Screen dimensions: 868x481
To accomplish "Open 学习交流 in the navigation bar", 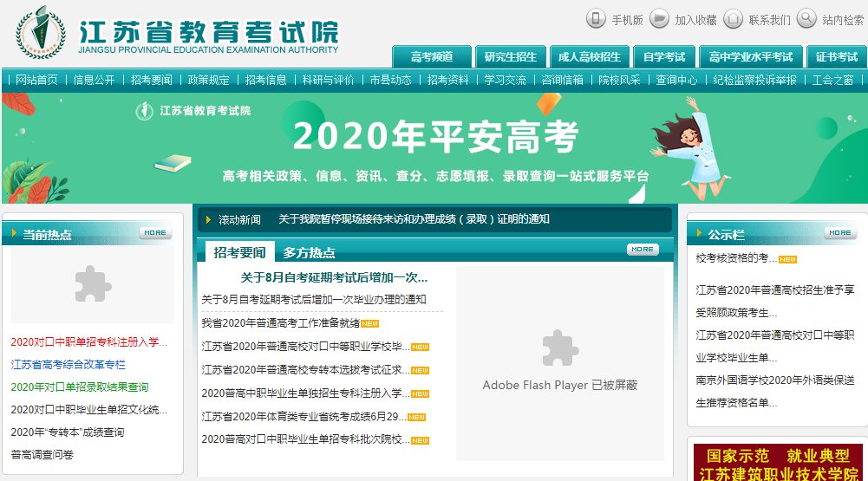I will (506, 81).
